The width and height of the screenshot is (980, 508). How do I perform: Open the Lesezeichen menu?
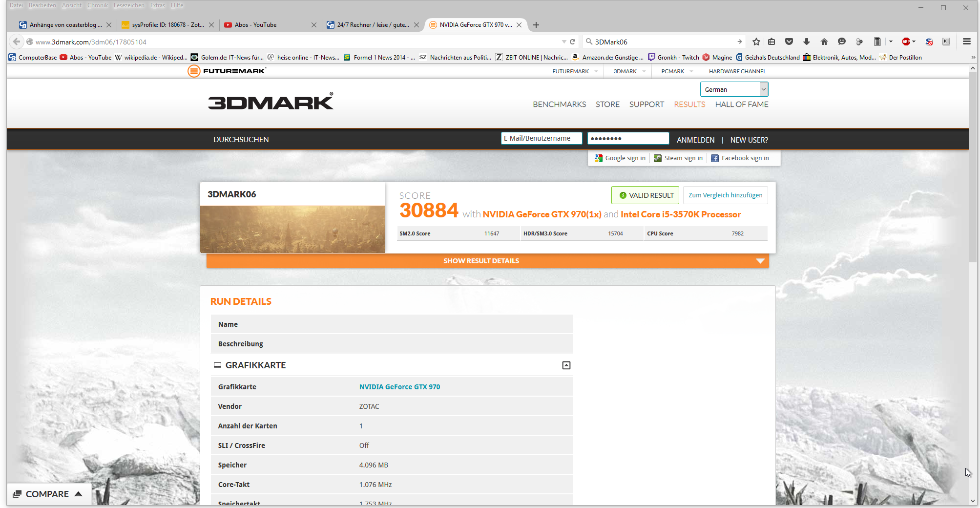click(129, 5)
